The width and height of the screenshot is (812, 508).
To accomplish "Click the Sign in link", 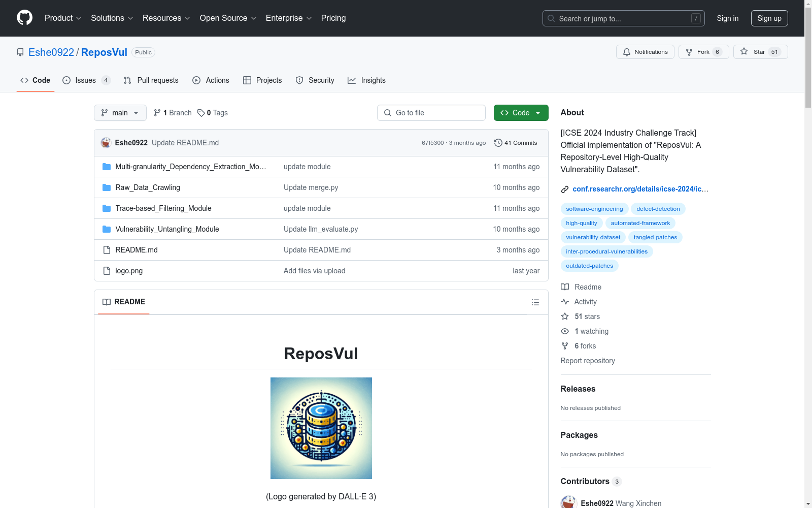I will point(728,18).
